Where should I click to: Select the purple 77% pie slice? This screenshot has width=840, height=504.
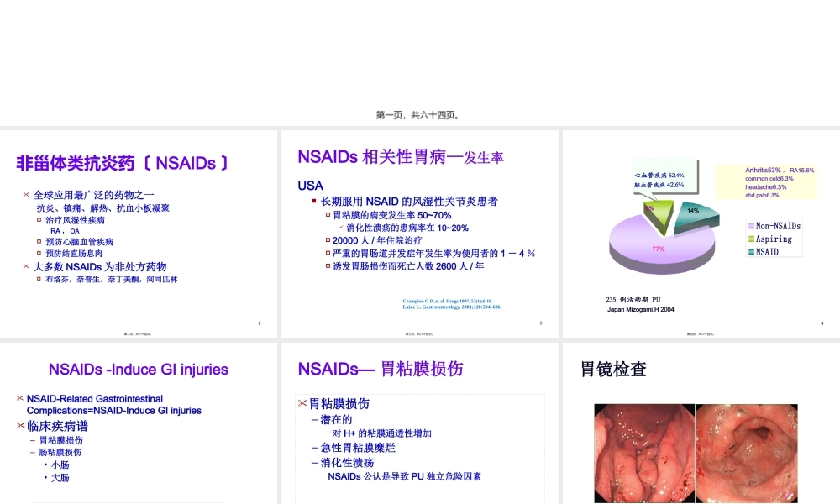click(659, 249)
